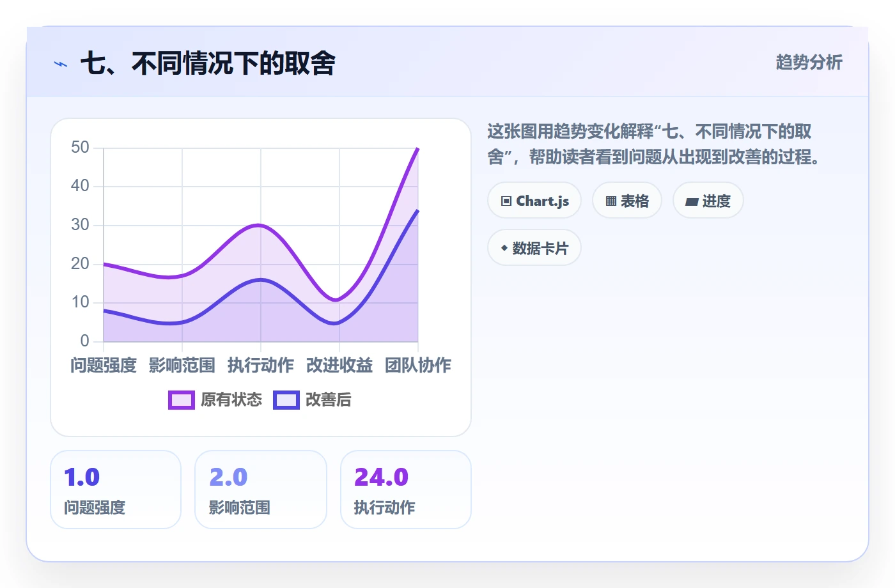Open the 1.0 问题强度 stat card
Viewport: 895px width, 588px height.
pos(116,490)
